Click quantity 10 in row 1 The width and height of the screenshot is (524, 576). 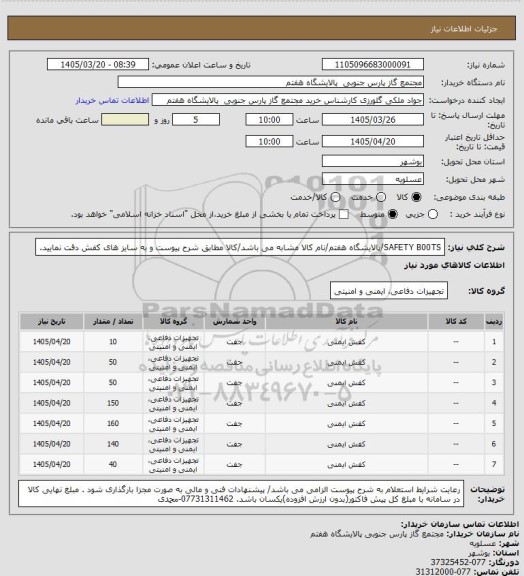[113, 342]
